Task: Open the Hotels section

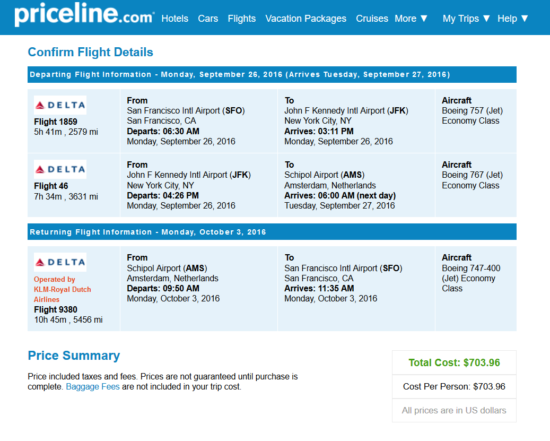Action: (x=175, y=19)
